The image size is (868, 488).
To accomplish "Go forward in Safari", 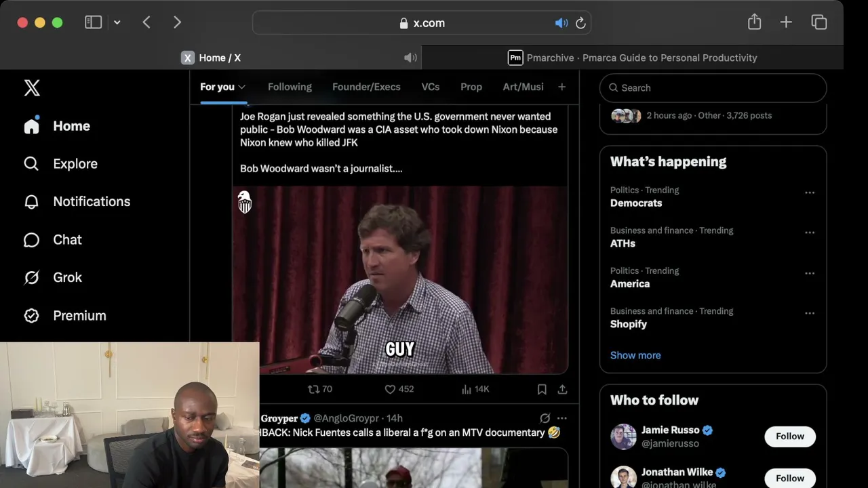I will click(177, 22).
